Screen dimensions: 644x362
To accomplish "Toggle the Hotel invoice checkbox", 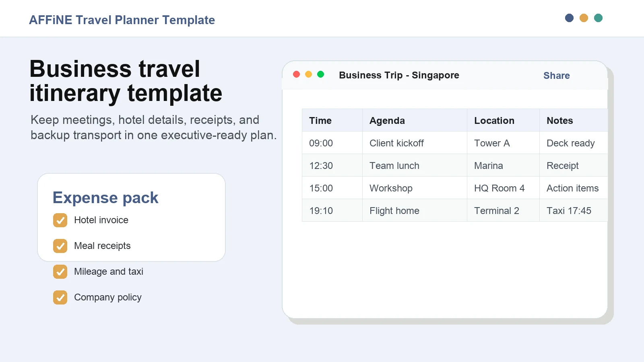I will pyautogui.click(x=60, y=220).
